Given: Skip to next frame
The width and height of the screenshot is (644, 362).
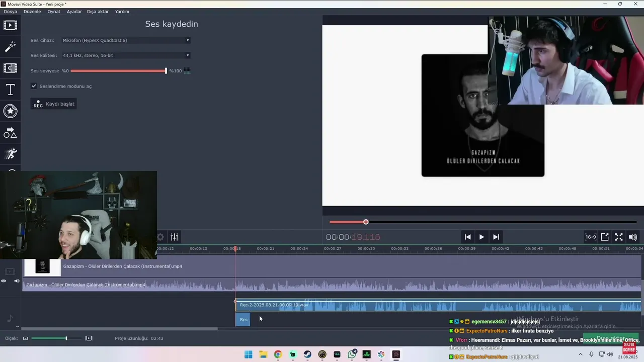Looking at the screenshot, I should [x=496, y=237].
